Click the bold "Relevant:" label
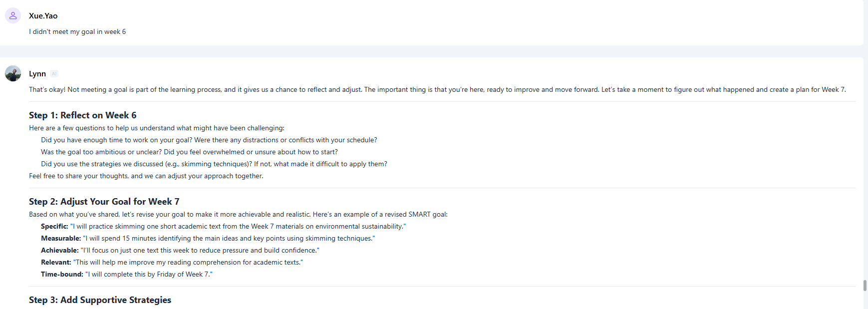The height and width of the screenshot is (309, 868). click(x=56, y=263)
